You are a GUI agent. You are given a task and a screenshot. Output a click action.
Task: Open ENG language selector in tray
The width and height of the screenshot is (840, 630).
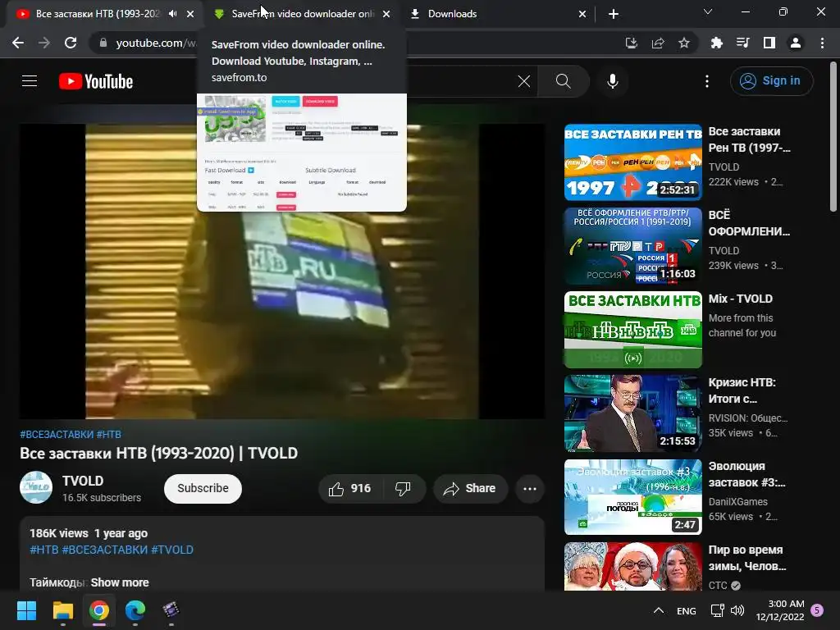coord(687,610)
